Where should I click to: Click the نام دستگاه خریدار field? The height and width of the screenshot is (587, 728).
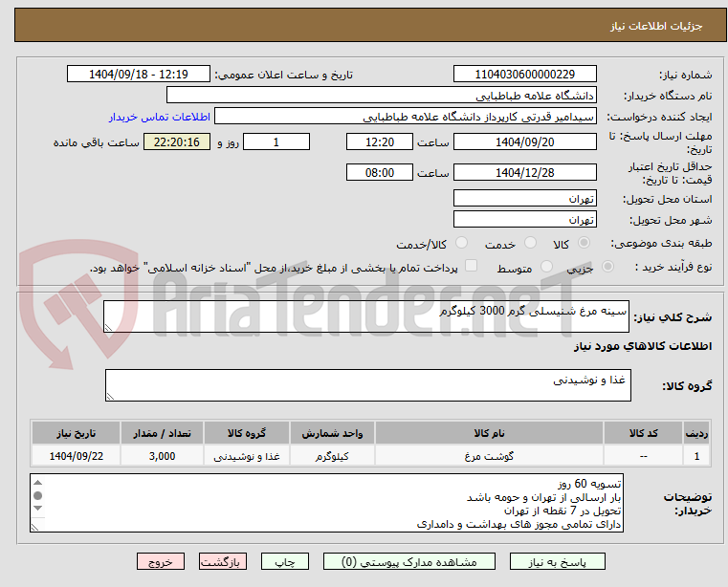[x=382, y=96]
